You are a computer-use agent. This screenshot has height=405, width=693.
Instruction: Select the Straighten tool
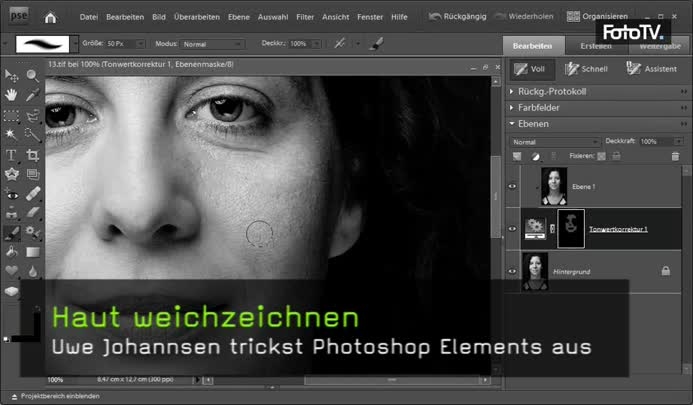click(32, 174)
